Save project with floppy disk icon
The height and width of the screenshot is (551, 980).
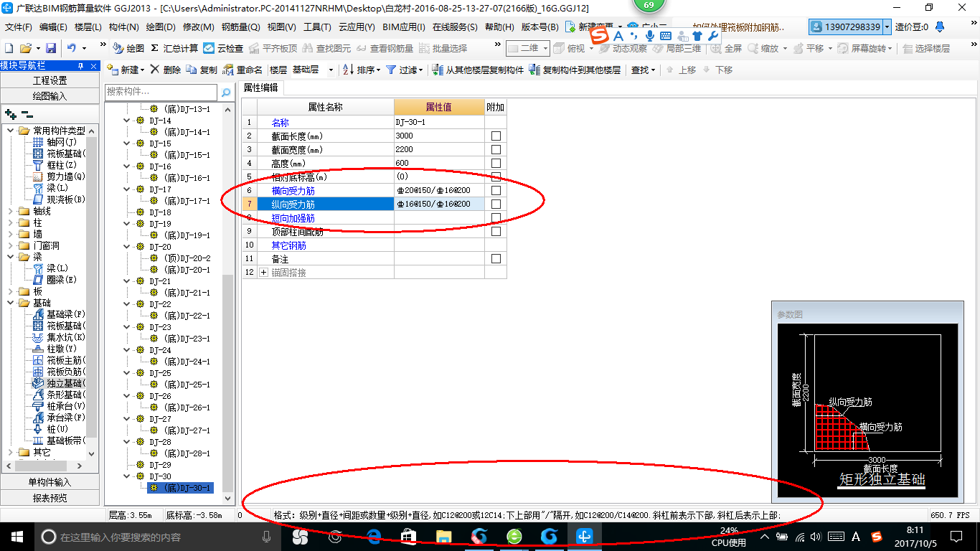click(51, 48)
